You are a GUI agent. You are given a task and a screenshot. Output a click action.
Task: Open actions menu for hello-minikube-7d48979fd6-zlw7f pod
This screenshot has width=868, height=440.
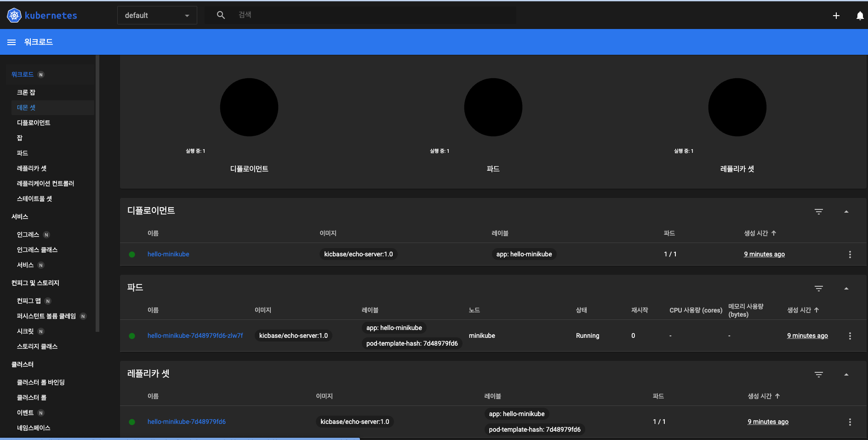pos(850,336)
